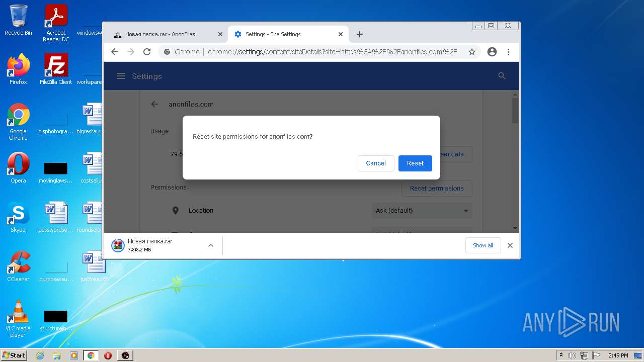Launch VLC media player shortcut
644x362 pixels.
click(18, 319)
